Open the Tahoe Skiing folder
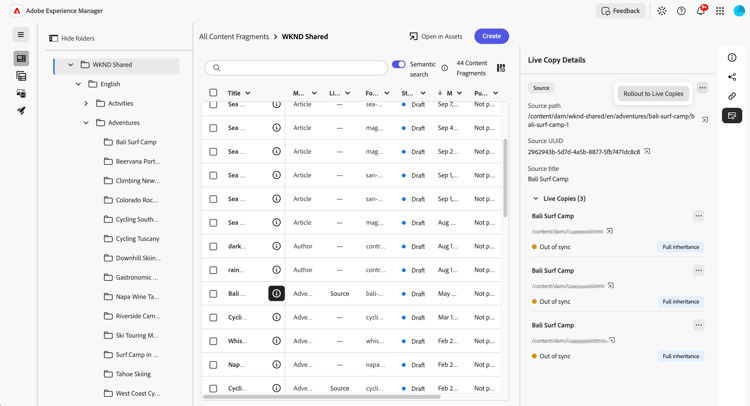 click(127, 374)
